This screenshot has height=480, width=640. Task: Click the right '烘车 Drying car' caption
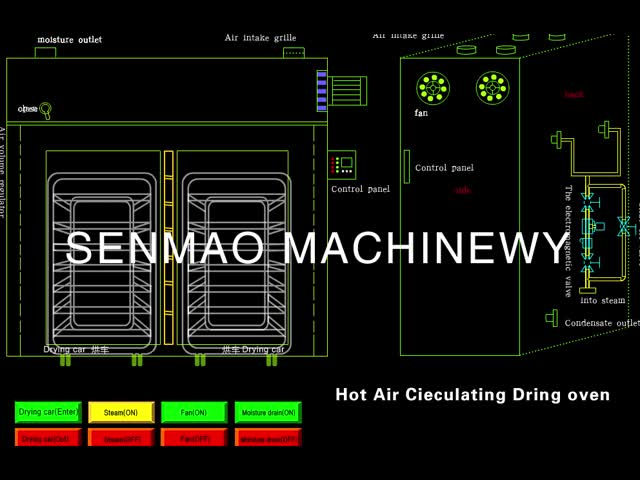[253, 349]
